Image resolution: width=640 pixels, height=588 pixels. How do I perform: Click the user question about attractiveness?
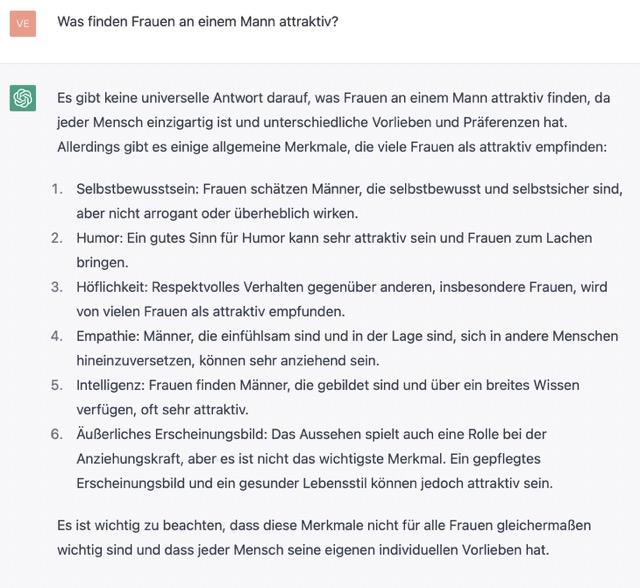click(x=198, y=21)
